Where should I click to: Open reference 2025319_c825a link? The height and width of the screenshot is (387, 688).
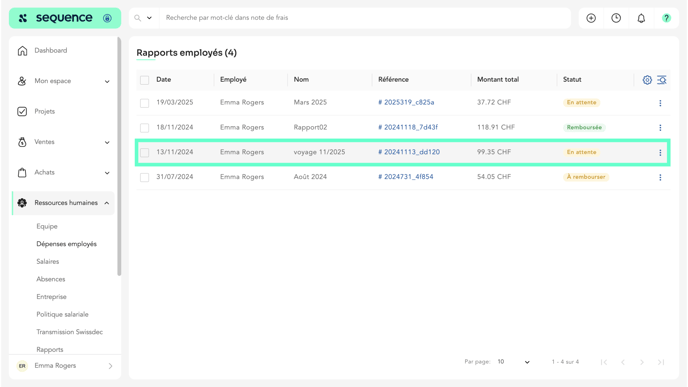click(406, 103)
